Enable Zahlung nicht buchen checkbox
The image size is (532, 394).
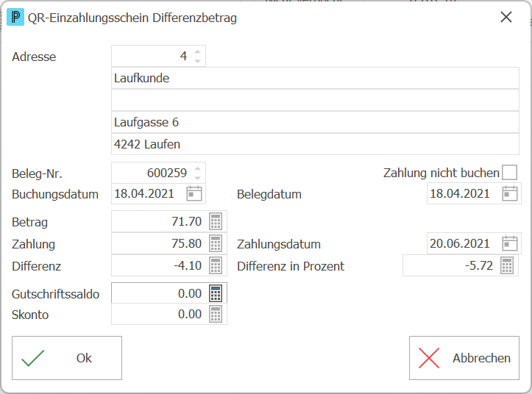coord(510,172)
